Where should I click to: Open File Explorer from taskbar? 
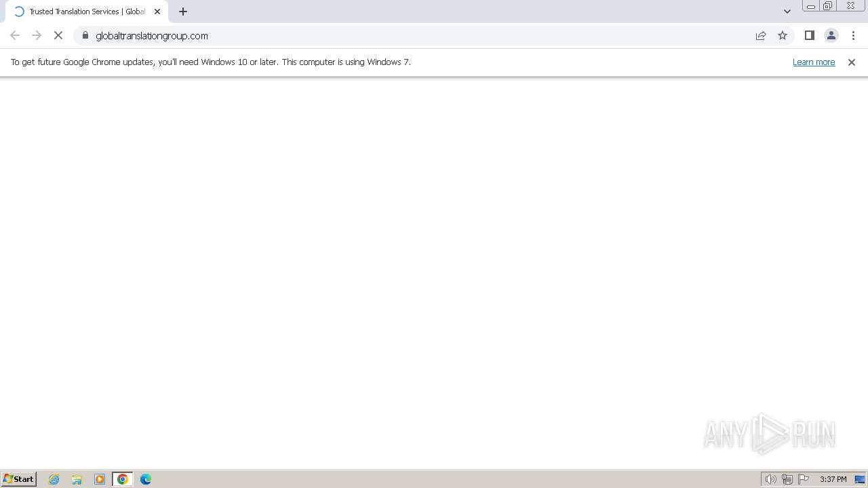click(x=77, y=479)
